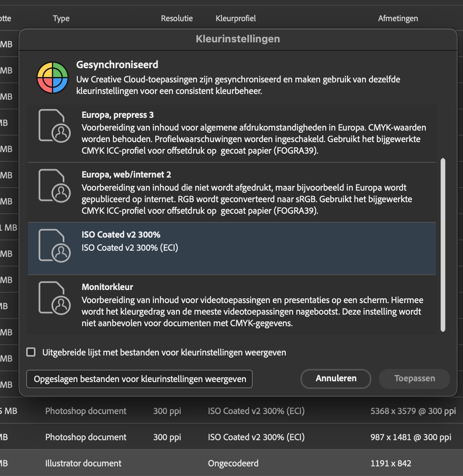
Task: Click the Kleurprofiel column header
Action: click(x=236, y=18)
